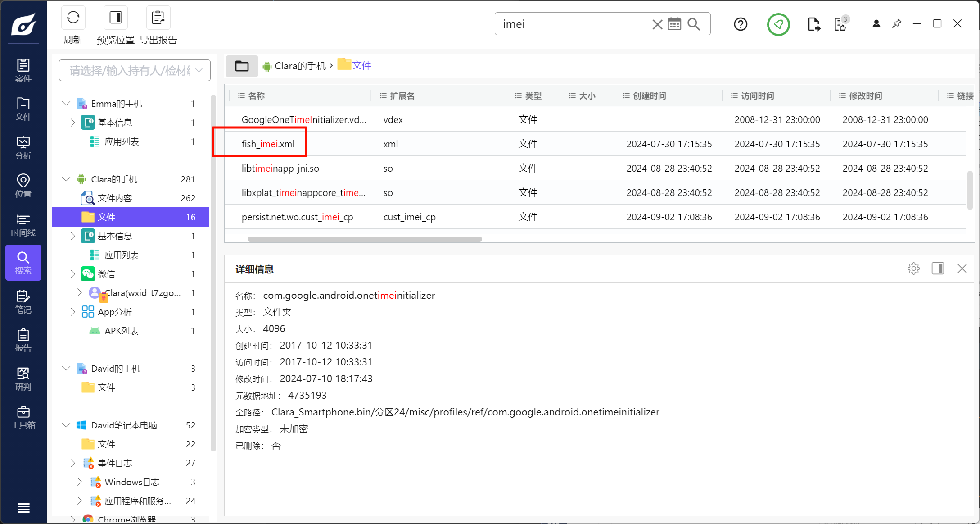Screen dimensions: 980x524
Task: Click the Export report (导出报告) icon
Action: [158, 18]
